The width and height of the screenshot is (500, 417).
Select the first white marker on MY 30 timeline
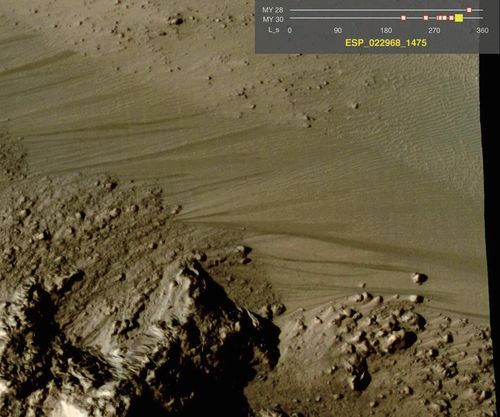pos(403,18)
